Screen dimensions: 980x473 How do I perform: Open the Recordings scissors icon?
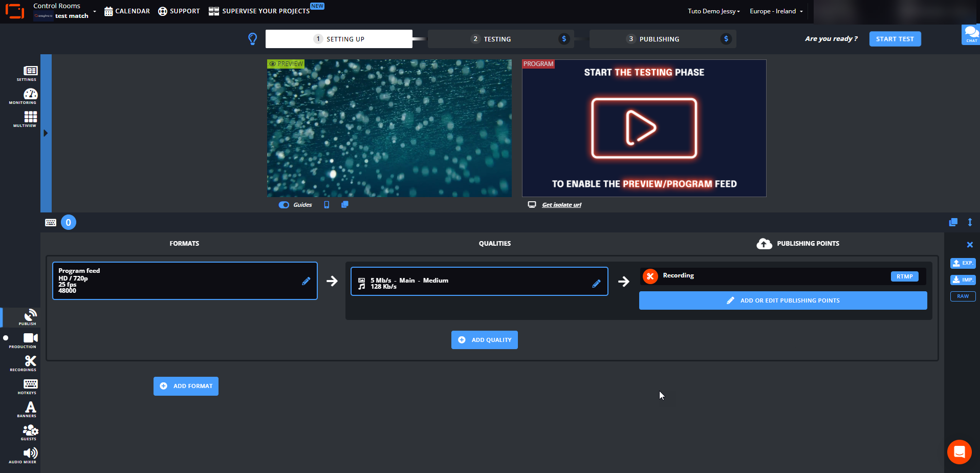coord(30,362)
